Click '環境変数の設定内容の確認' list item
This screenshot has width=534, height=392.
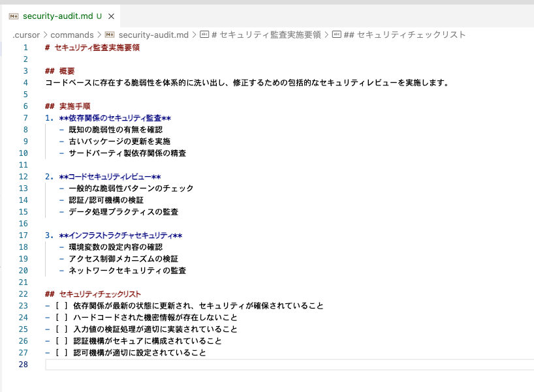tap(116, 247)
